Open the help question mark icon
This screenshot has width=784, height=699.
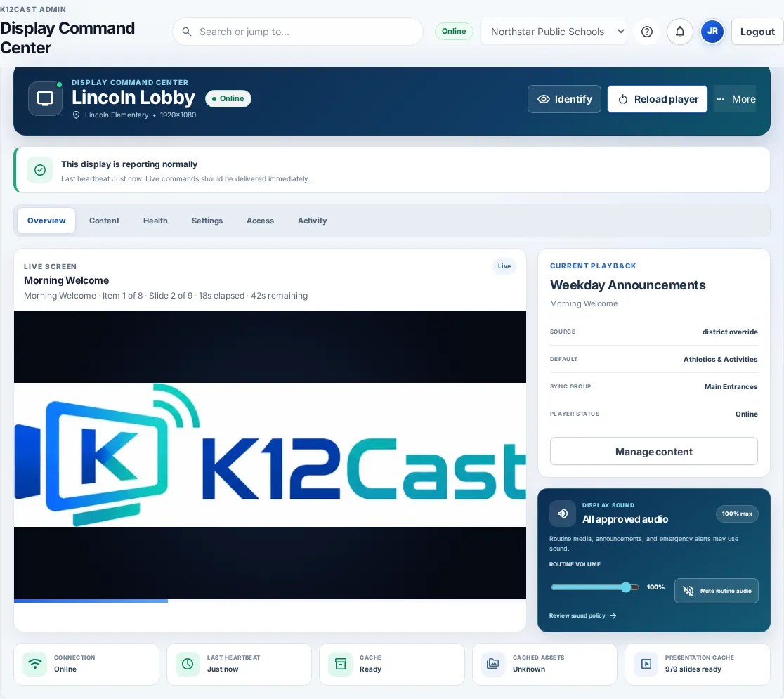tap(646, 32)
